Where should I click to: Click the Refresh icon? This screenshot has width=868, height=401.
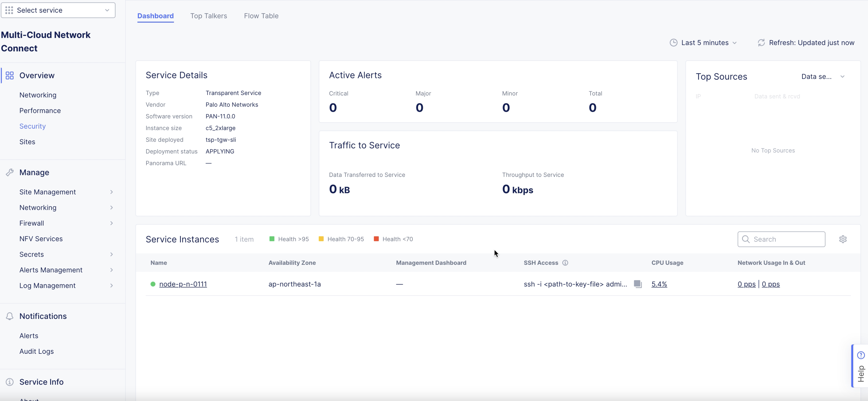tap(761, 43)
